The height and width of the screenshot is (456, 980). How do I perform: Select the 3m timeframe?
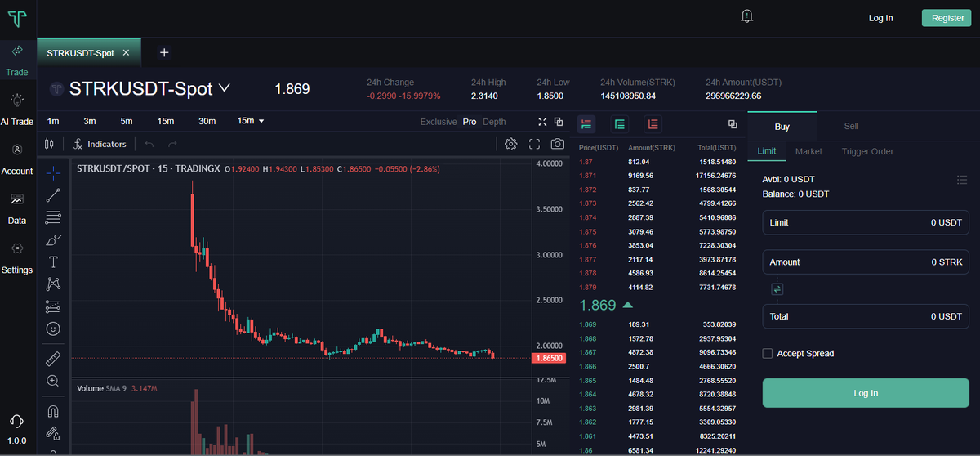[x=90, y=121]
